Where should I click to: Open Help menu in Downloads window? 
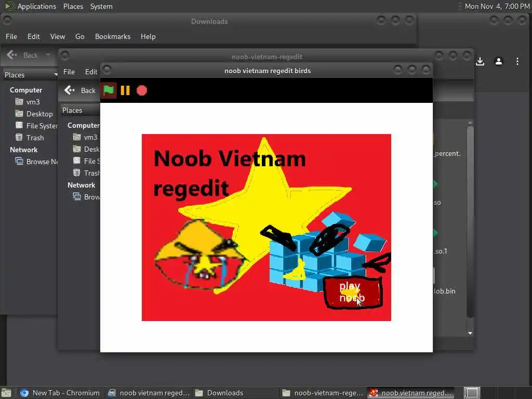pos(148,36)
